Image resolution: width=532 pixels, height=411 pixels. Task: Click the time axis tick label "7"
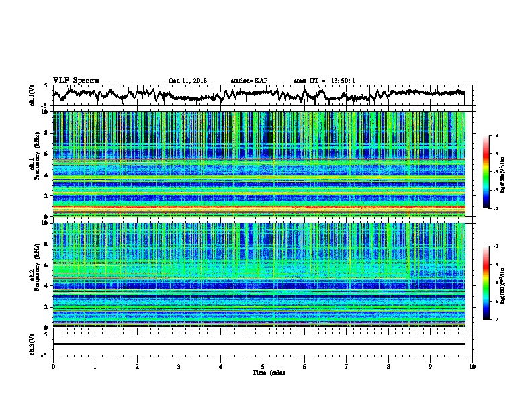347,366
